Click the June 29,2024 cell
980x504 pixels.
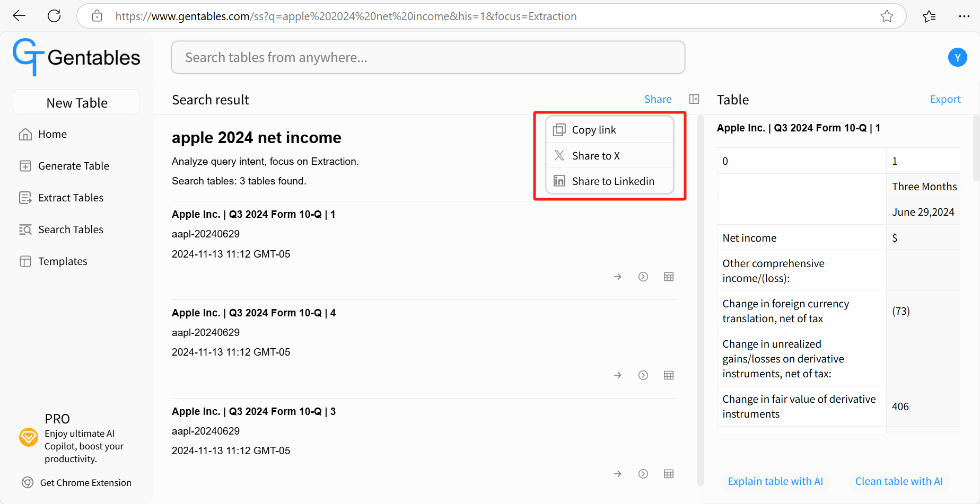pos(923,212)
